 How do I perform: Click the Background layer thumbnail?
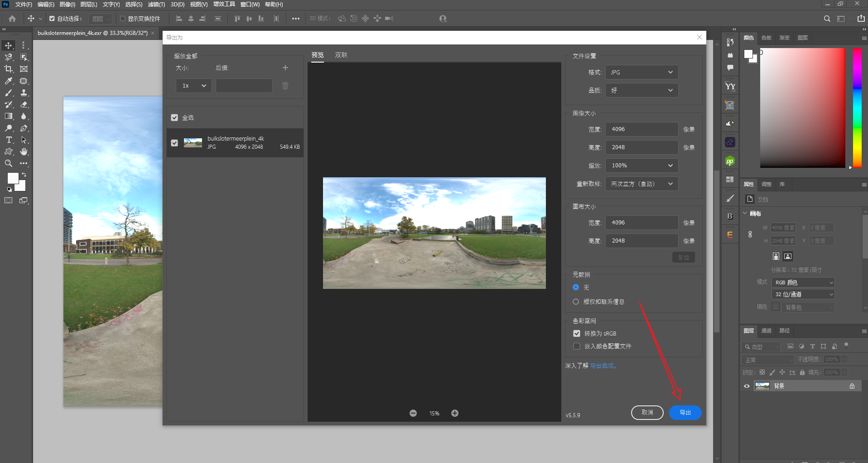(x=762, y=386)
